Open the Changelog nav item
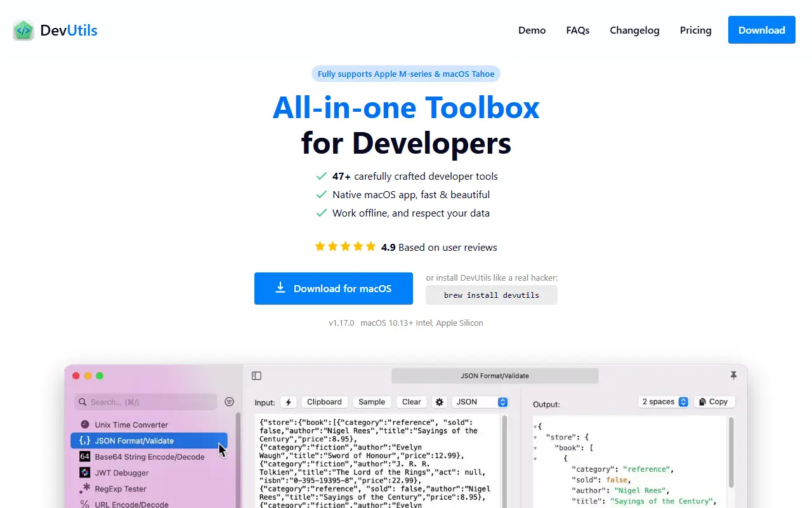Viewport: 812px width, 508px height. tap(634, 30)
